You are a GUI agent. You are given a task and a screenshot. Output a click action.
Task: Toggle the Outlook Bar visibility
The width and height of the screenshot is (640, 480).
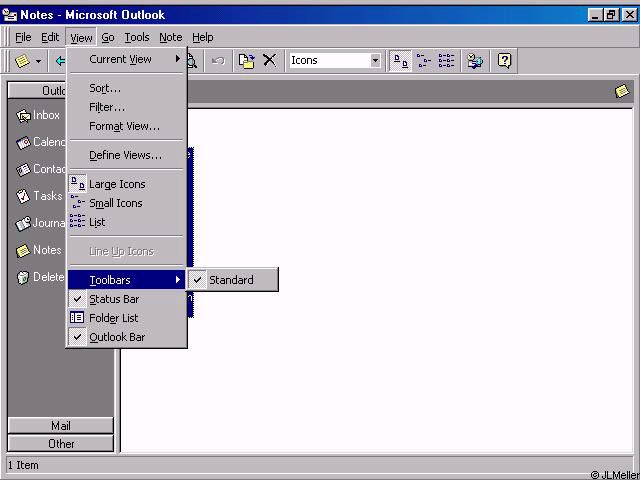pos(126,337)
